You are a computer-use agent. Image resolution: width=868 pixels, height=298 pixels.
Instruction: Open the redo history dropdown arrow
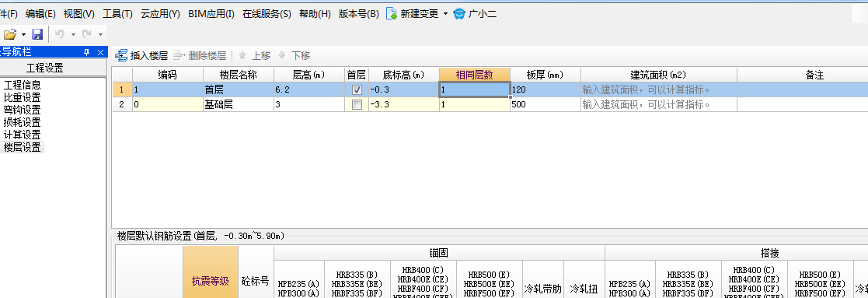[100, 35]
